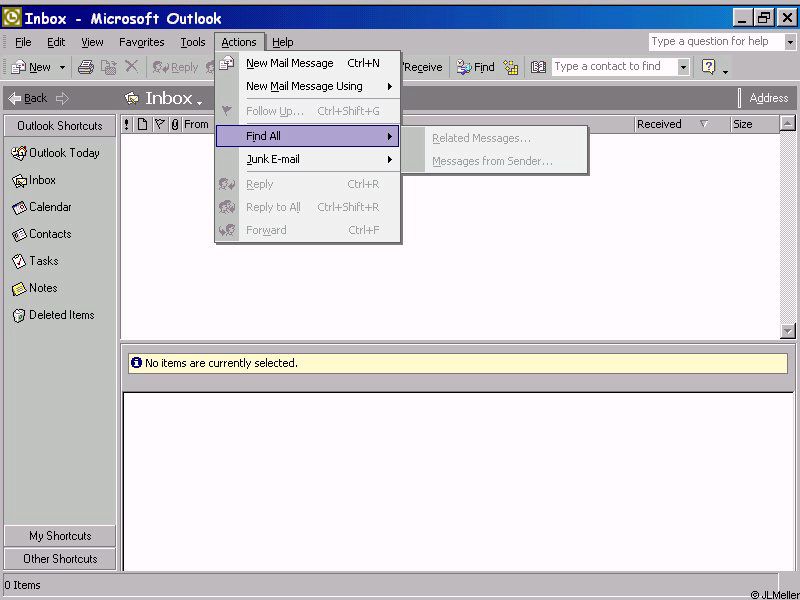This screenshot has height=600, width=800.
Task: Click the Print toolbar icon
Action: click(86, 67)
